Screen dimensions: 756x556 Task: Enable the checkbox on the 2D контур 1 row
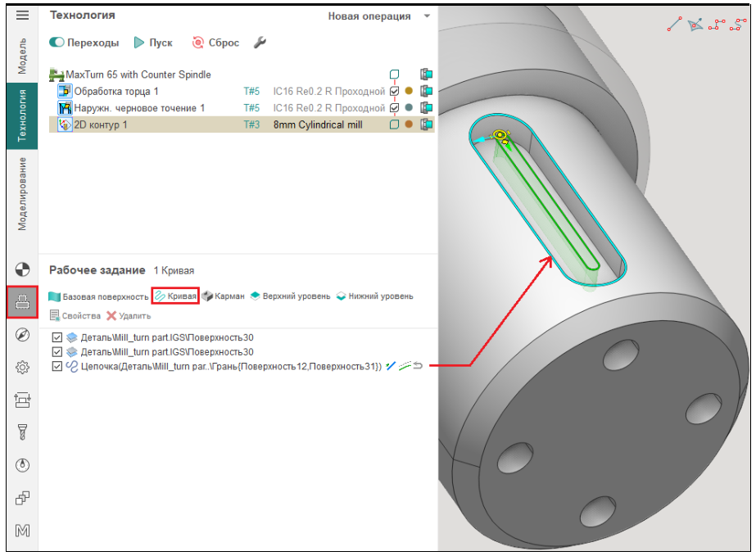395,124
